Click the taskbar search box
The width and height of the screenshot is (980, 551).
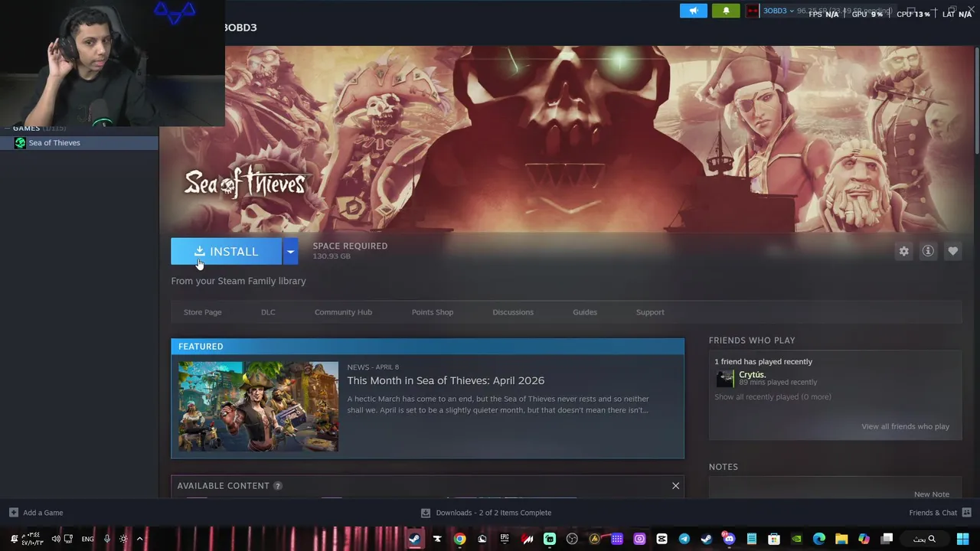tap(925, 540)
